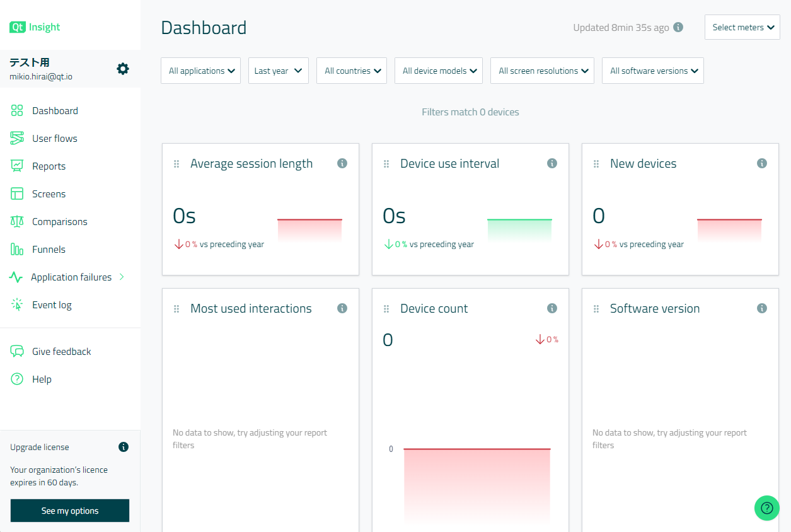The image size is (791, 532).
Task: Open Funnels from the sidebar
Action: pos(49,249)
